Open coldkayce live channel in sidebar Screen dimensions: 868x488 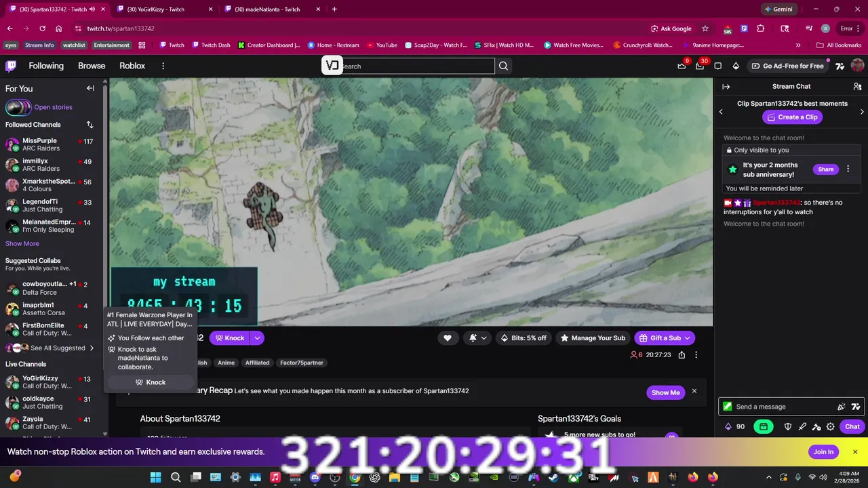click(51, 403)
